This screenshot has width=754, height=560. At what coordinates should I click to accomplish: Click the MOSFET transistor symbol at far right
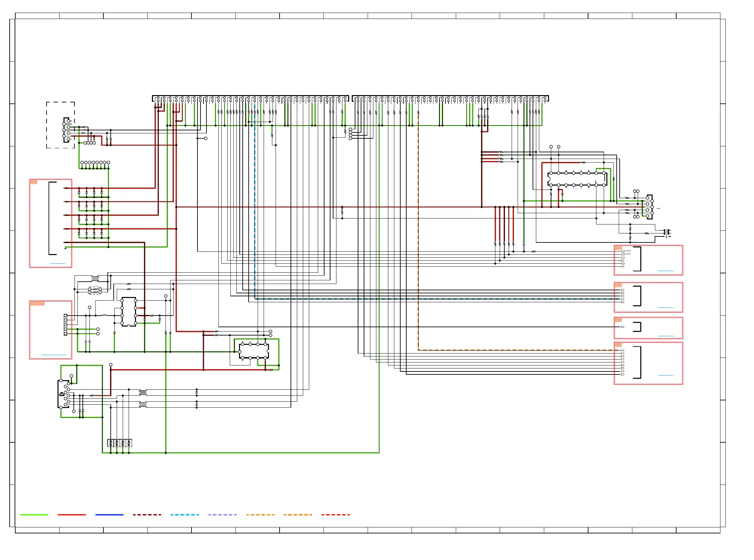[668, 233]
